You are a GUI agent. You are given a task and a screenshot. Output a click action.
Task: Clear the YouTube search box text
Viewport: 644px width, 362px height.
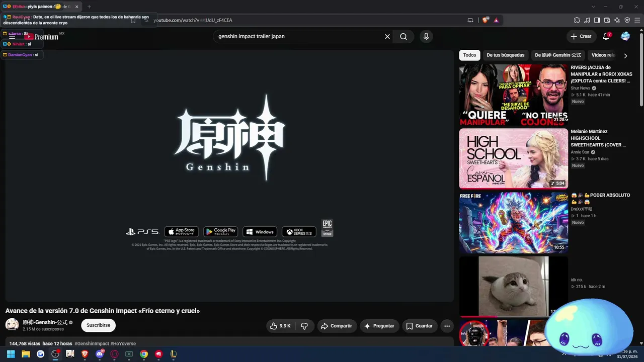point(387,37)
